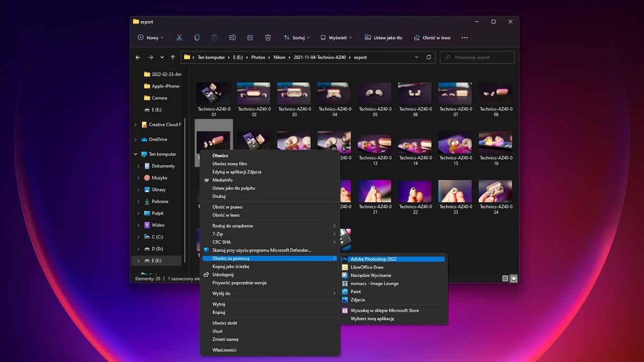Select Creative Cloud Files in sidebar
The image size is (644, 362).
(160, 124)
